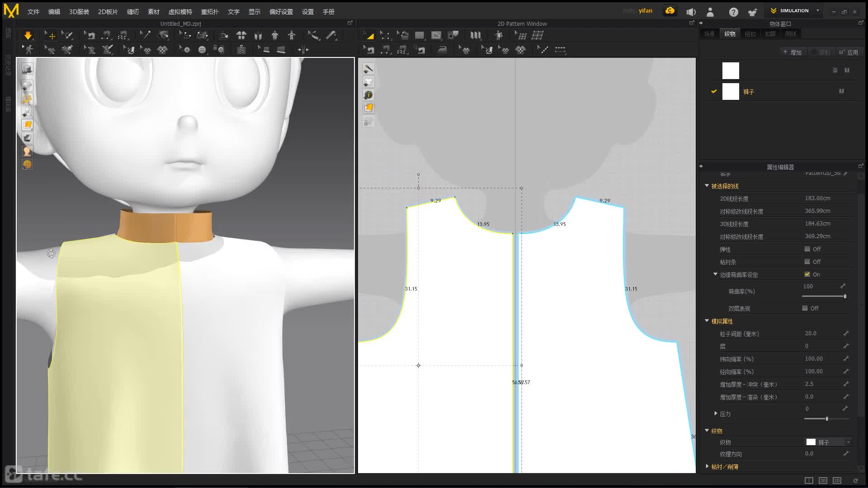The image size is (868, 488).
Task: Uncheck the 边缘弯曲率设定 On checkbox
Action: (807, 274)
